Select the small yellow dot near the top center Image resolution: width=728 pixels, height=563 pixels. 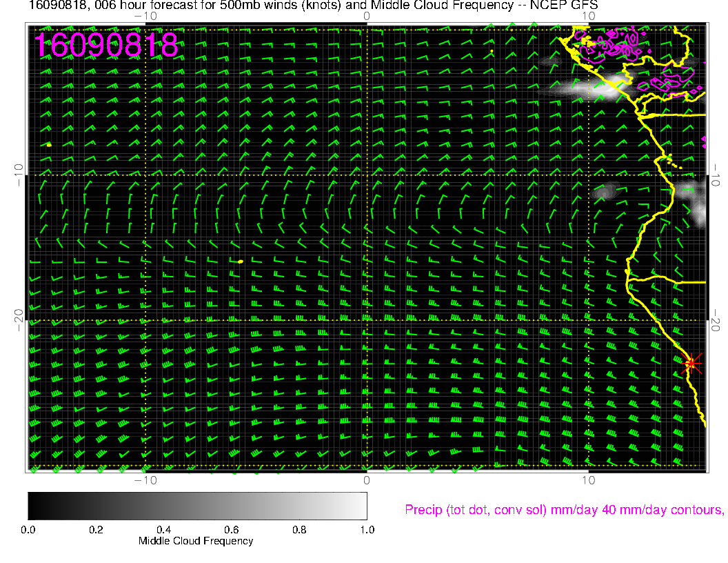point(492,51)
